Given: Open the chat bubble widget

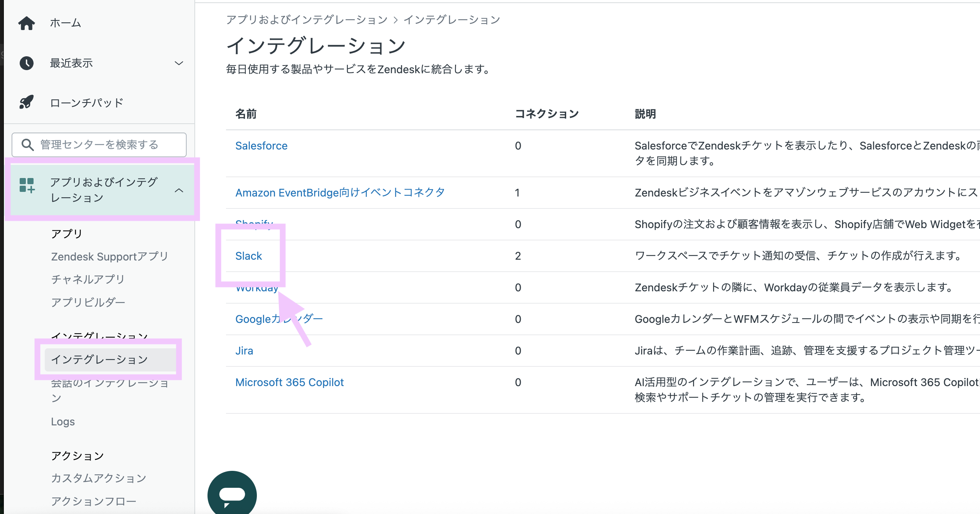Looking at the screenshot, I should click(x=232, y=494).
